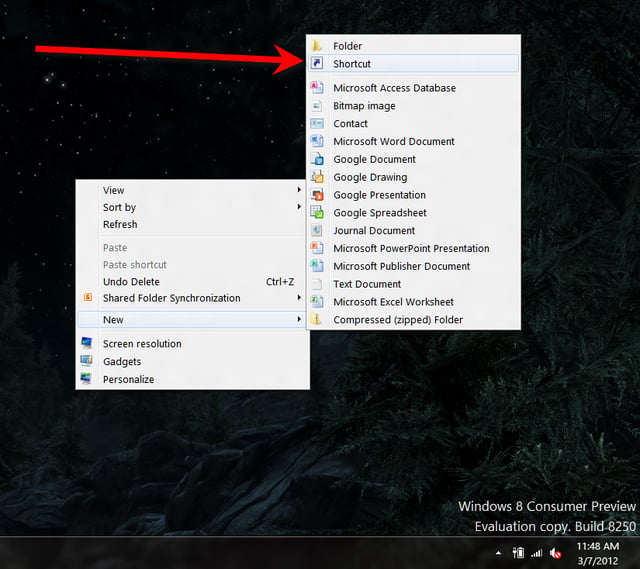Open Shared Folder Synchronization entry
Image resolution: width=640 pixels, height=569 pixels.
click(193, 298)
